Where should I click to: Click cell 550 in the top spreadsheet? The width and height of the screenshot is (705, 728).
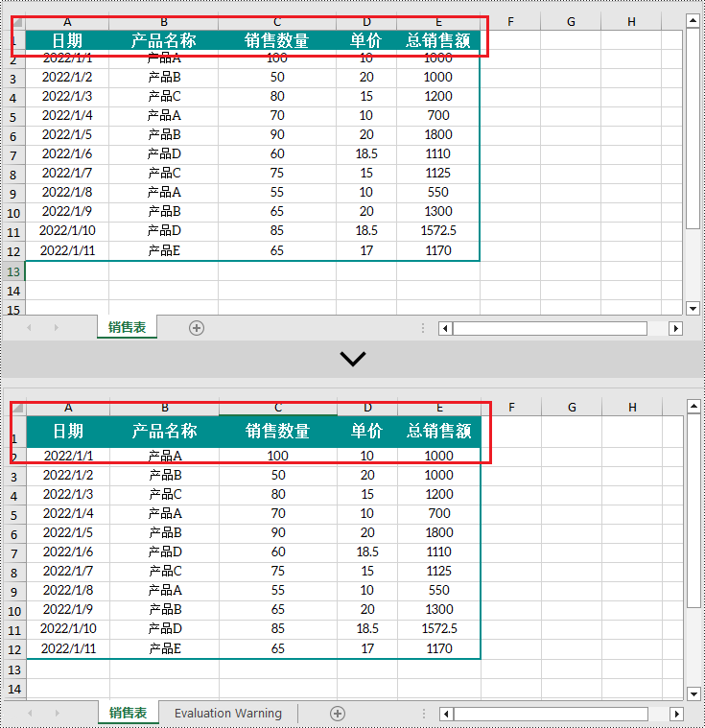[438, 192]
